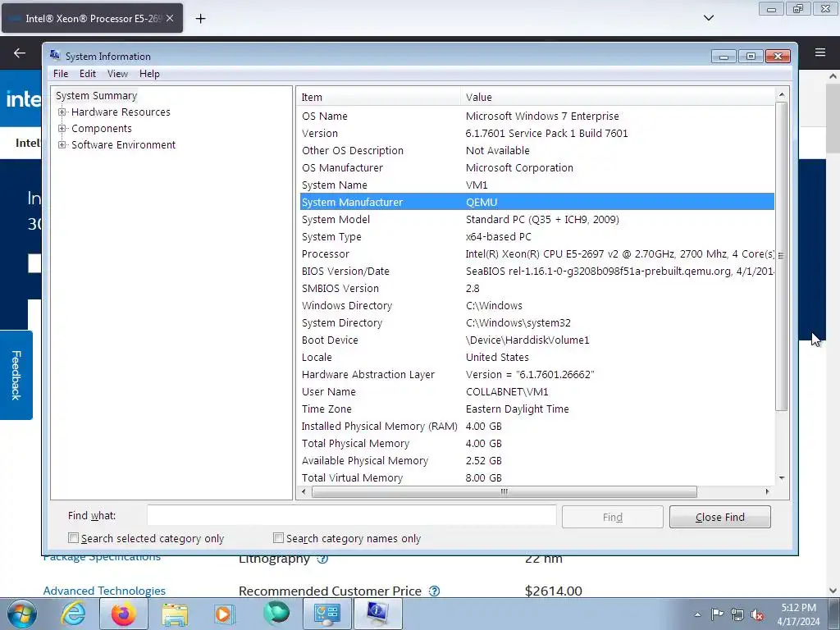Open the browser hamburger menu
This screenshot has width=840, height=630.
(x=819, y=52)
